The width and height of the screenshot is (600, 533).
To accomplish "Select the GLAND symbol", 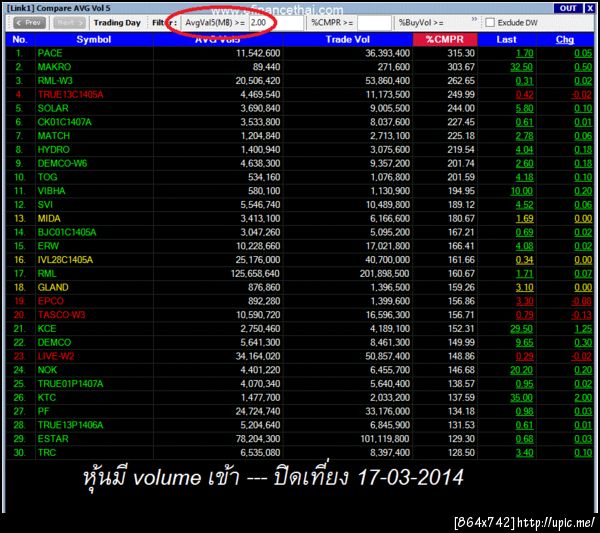I will tap(53, 287).
